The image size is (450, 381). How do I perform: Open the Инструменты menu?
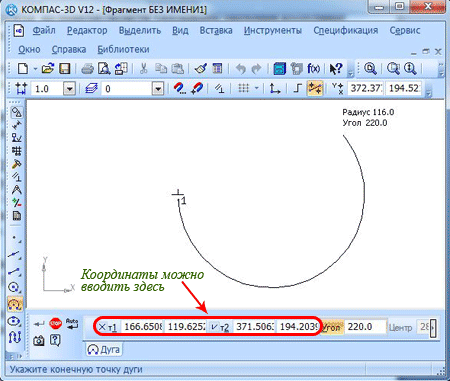click(273, 30)
